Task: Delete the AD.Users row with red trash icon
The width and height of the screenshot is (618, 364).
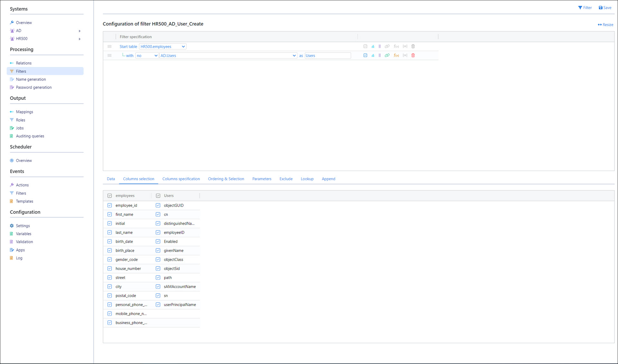Action: (x=413, y=55)
